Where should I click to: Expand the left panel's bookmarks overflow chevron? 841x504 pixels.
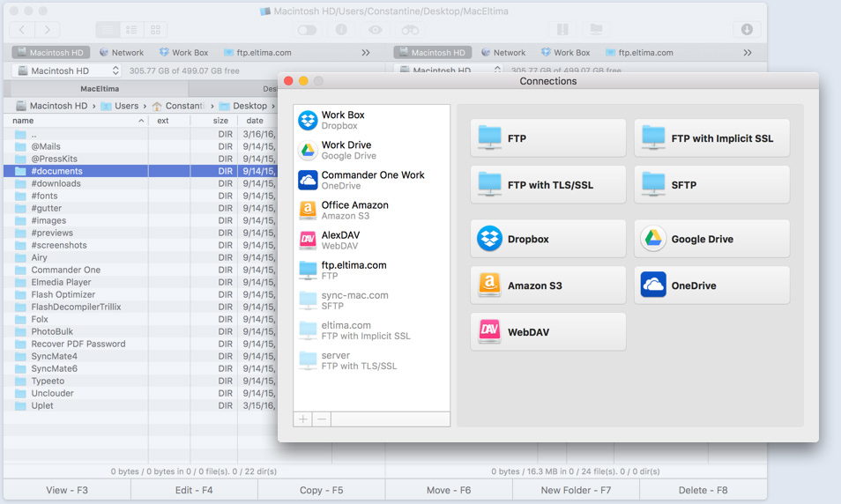366,53
